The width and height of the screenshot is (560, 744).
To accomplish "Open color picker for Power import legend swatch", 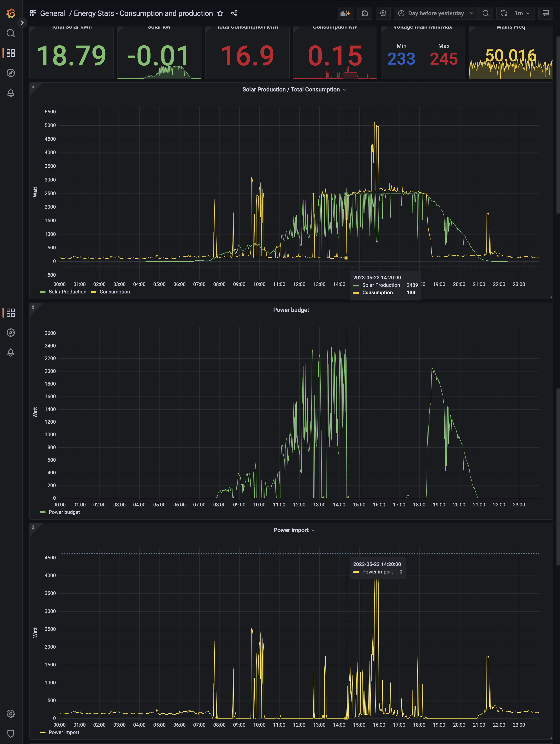I will coord(43,733).
